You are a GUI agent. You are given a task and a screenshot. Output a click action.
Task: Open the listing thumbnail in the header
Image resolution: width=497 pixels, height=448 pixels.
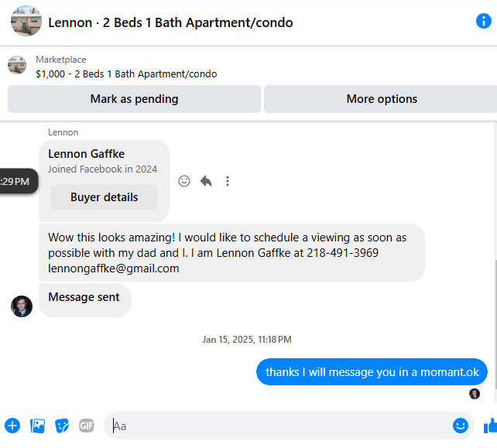point(26,21)
